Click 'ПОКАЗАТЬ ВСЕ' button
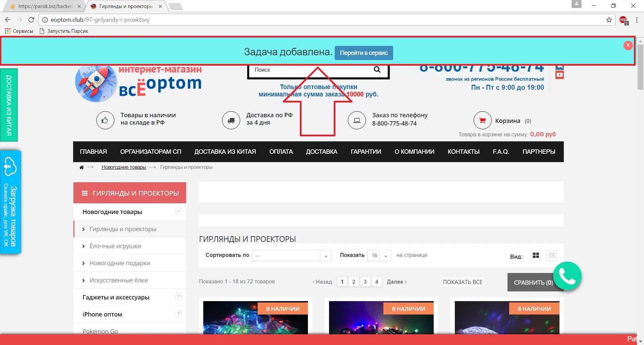The height and width of the screenshot is (345, 644). coord(463,282)
